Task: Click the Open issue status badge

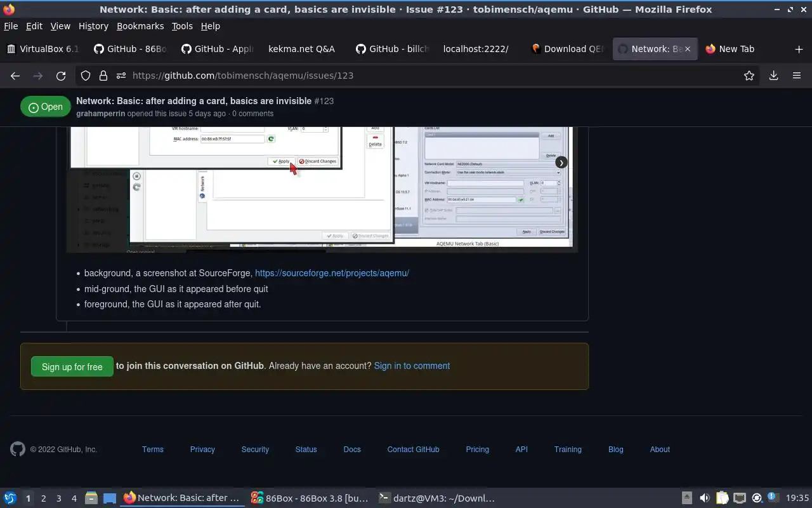Action: click(46, 107)
